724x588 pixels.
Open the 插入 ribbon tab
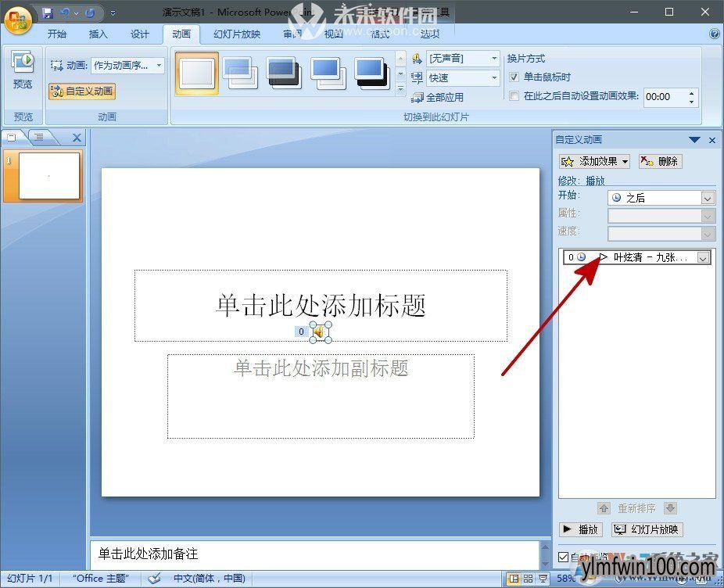[x=98, y=34]
